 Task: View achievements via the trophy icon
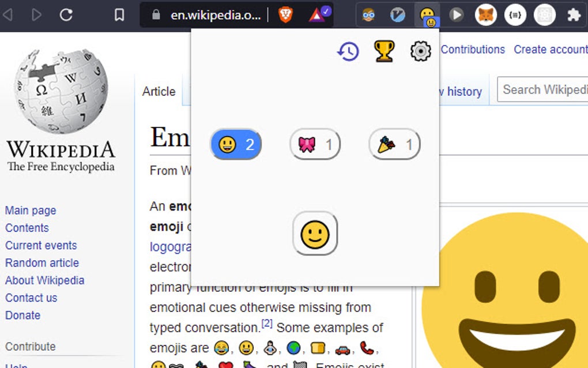click(x=385, y=51)
